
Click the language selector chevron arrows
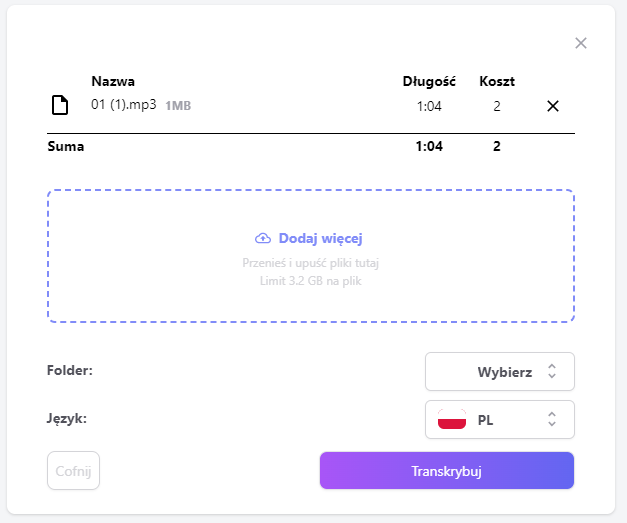click(552, 419)
